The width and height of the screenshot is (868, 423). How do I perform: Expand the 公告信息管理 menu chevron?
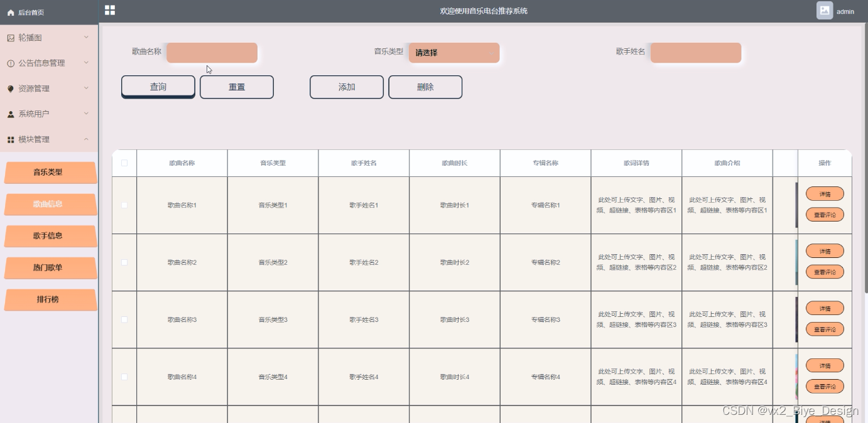(x=86, y=63)
